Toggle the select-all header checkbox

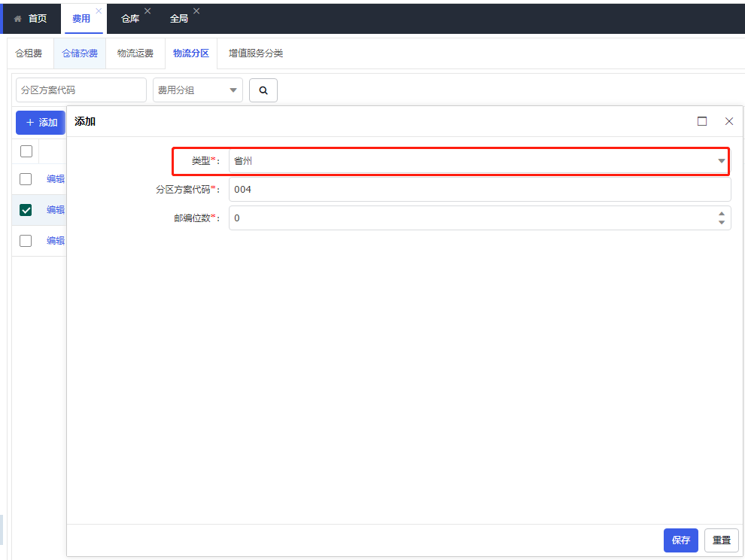tap(26, 151)
